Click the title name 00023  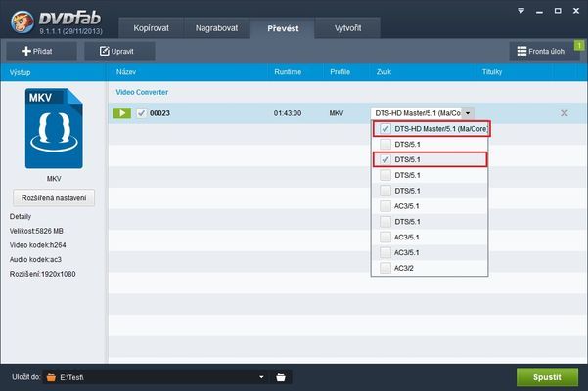point(159,113)
